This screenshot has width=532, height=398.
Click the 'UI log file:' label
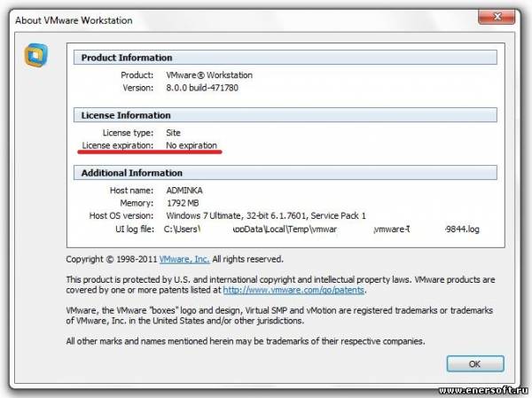[135, 229]
